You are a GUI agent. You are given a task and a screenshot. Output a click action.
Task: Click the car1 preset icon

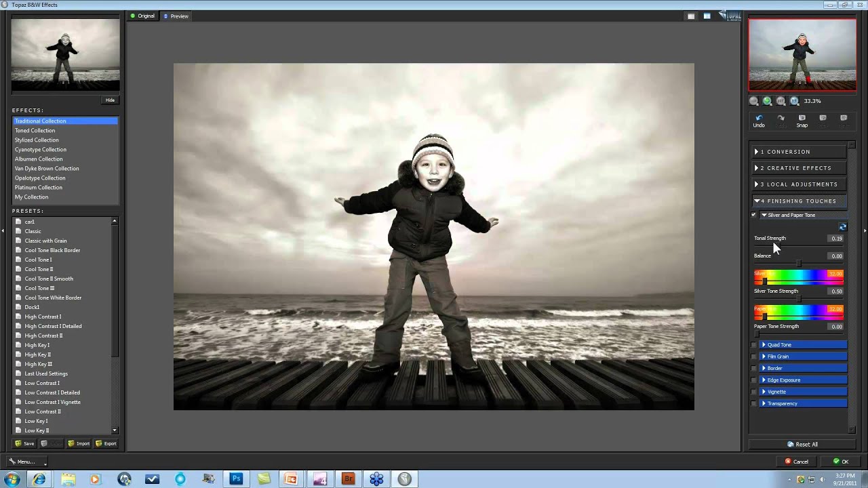pos(18,222)
